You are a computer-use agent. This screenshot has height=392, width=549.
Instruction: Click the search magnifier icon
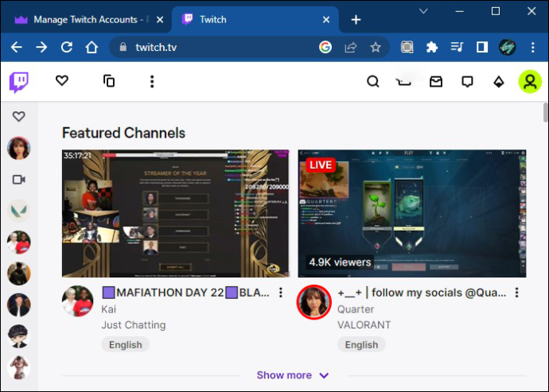pos(373,82)
